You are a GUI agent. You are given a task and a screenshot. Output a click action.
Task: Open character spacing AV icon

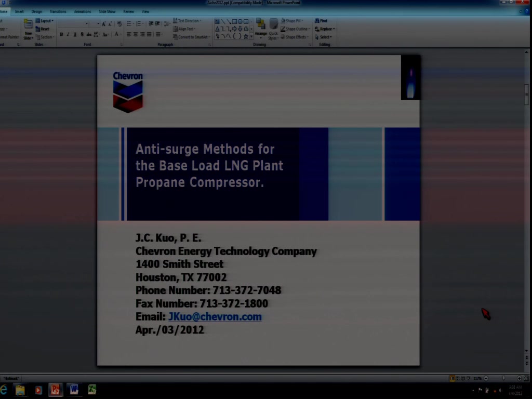point(96,34)
